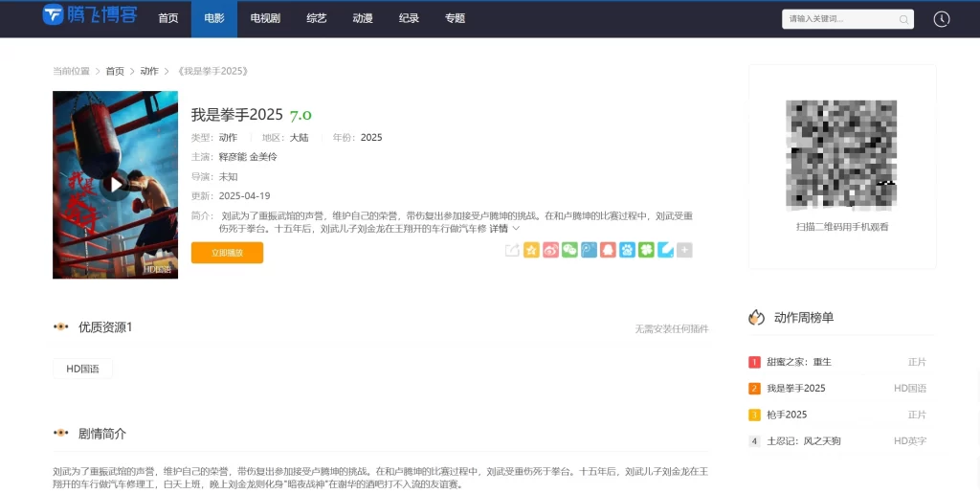Click breadcrumb link 动作
The width and height of the screenshot is (980, 494).
coord(149,71)
